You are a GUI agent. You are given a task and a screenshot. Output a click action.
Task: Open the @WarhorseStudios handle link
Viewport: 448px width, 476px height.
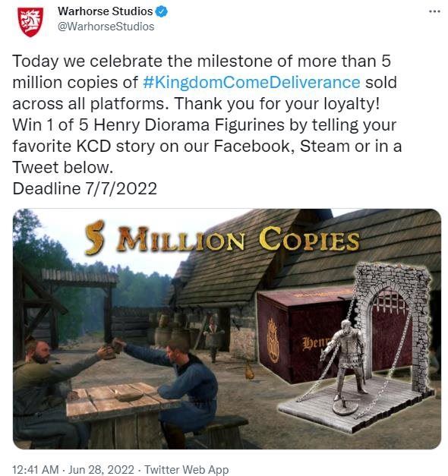click(x=106, y=27)
